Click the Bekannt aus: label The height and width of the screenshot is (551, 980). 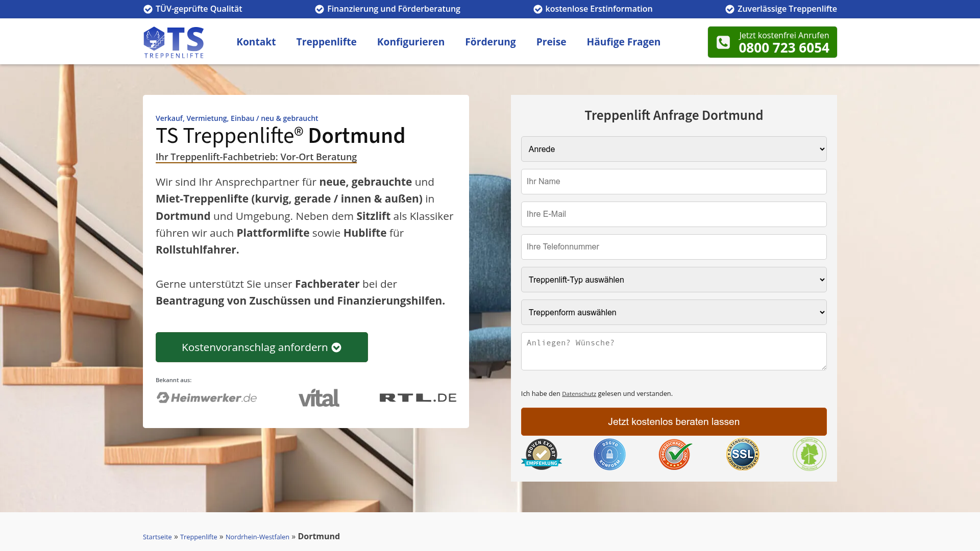pos(174,380)
